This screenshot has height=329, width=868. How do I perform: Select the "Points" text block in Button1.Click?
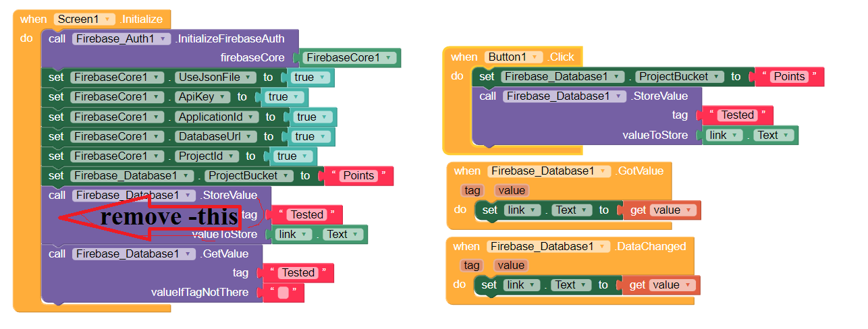(x=789, y=76)
